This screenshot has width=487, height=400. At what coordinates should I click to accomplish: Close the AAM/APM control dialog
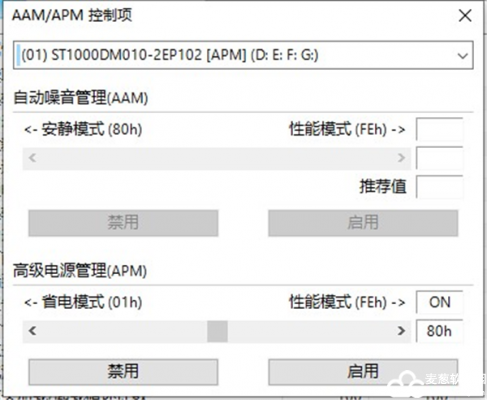pyautogui.click(x=465, y=15)
